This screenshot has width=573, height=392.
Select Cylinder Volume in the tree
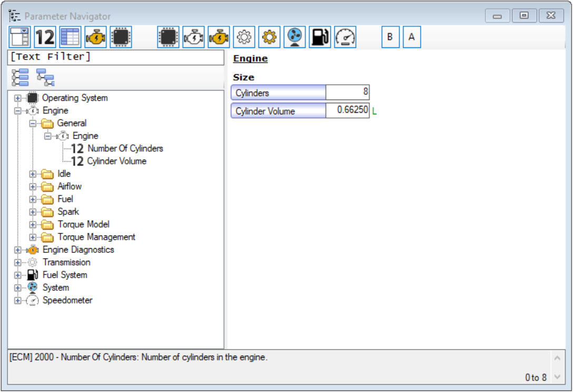coord(116,161)
